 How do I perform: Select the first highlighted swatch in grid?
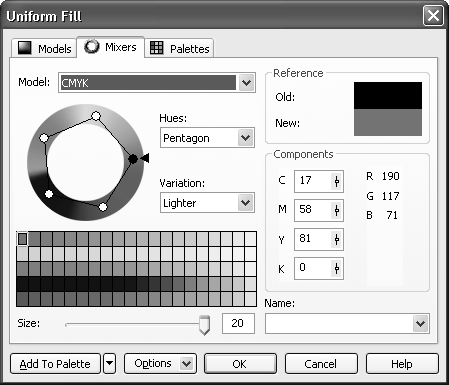click(x=22, y=239)
